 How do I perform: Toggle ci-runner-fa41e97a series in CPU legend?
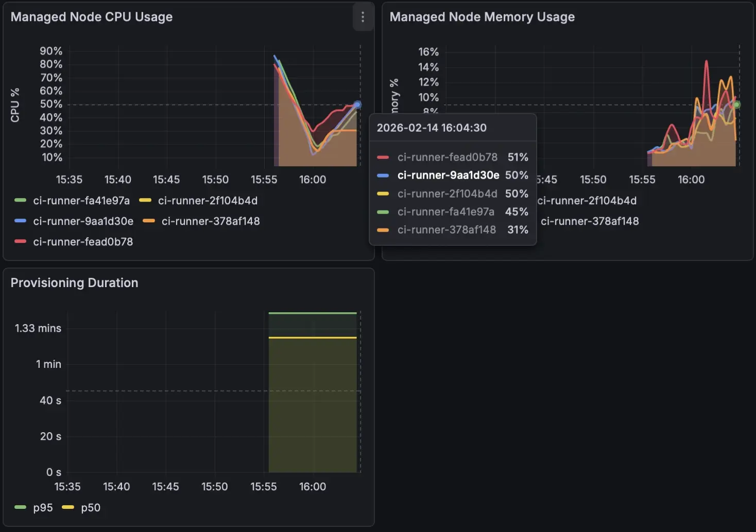tap(81, 201)
